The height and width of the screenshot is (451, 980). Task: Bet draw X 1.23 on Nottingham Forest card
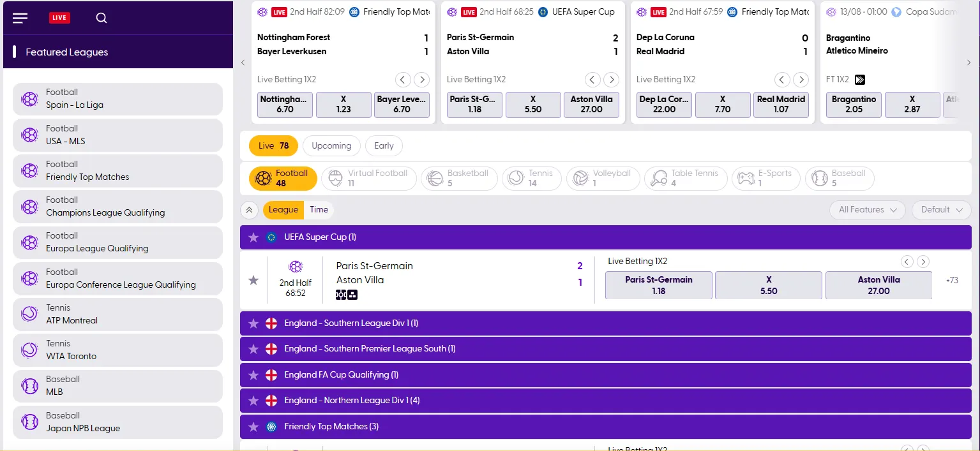tap(343, 105)
